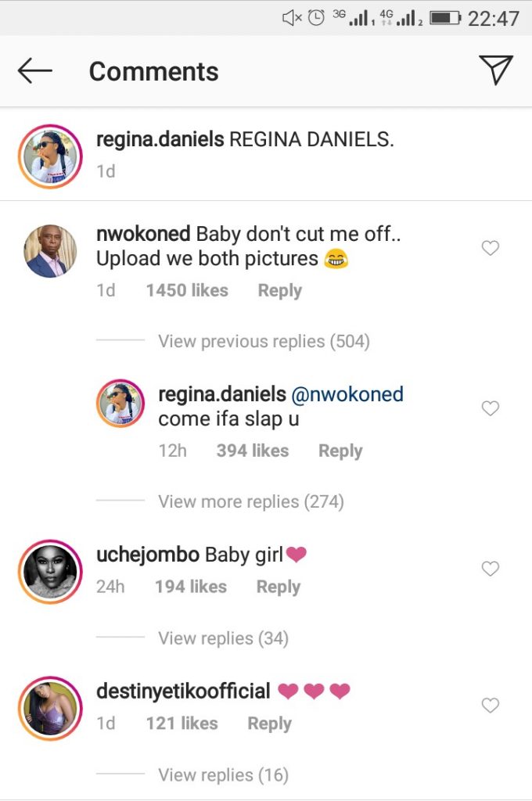Like uchejombo's Baby girl comment

[490, 569]
